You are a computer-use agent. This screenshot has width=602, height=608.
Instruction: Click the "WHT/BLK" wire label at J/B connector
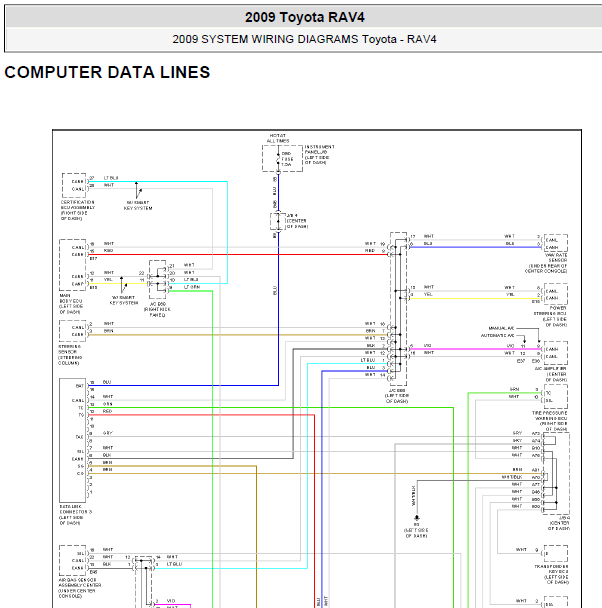(512, 477)
